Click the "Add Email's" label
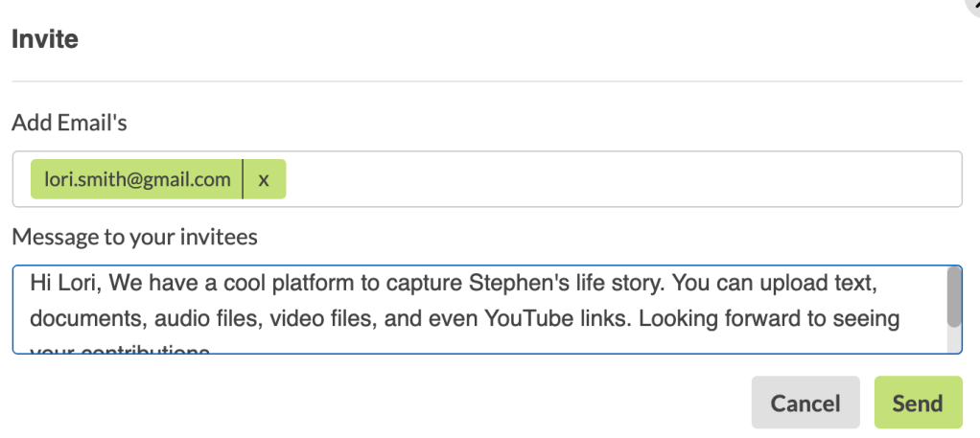Image resolution: width=980 pixels, height=438 pixels. pyautogui.click(x=69, y=123)
